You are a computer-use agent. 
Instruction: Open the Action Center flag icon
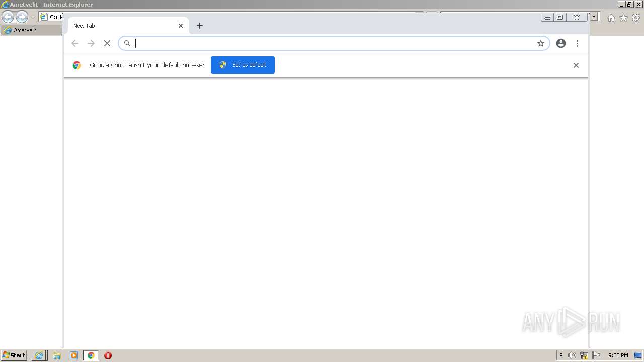click(596, 355)
